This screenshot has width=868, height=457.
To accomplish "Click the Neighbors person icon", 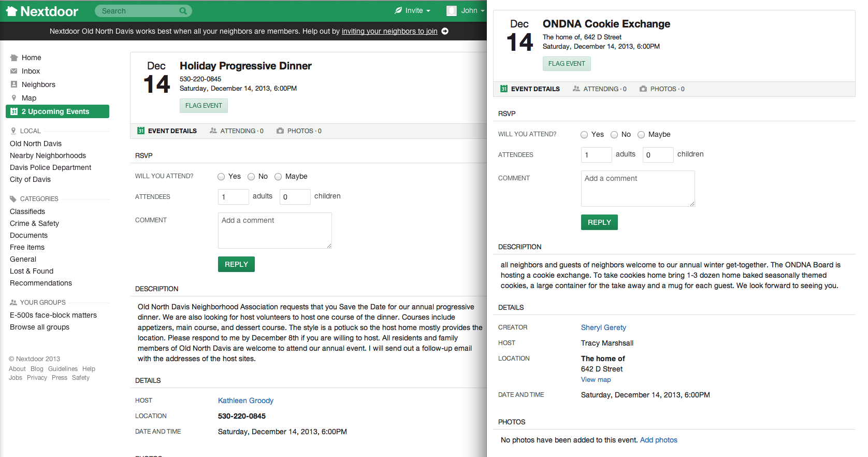I will (x=14, y=84).
